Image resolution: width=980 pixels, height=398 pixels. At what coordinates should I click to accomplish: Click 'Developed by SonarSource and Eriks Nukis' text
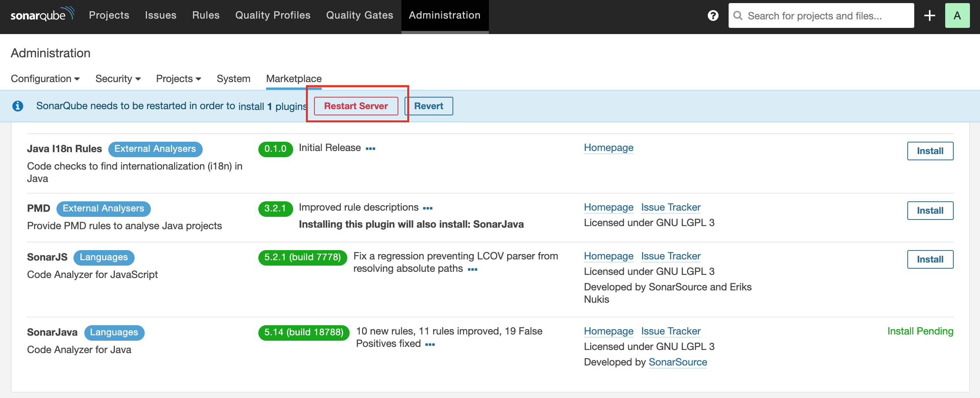[x=668, y=293]
